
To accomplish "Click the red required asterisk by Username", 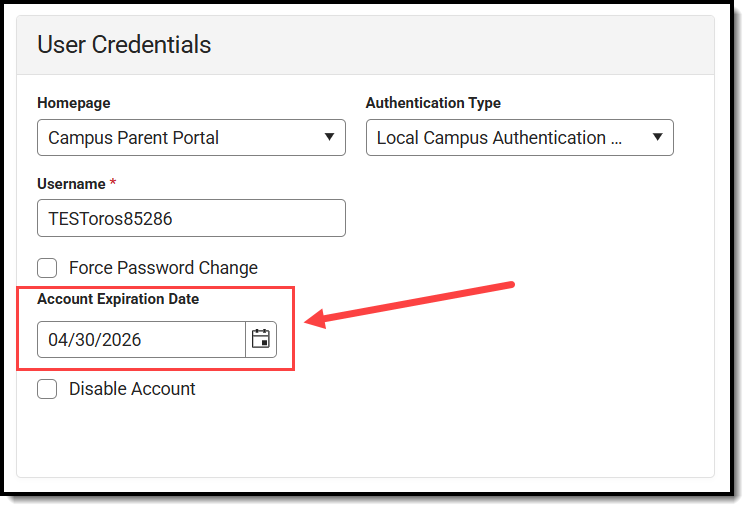I will coord(113,185).
